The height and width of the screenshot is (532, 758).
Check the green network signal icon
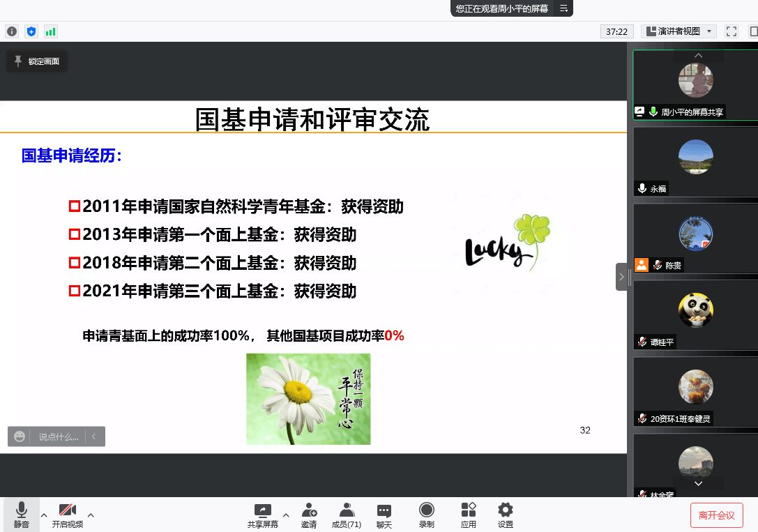(x=50, y=31)
